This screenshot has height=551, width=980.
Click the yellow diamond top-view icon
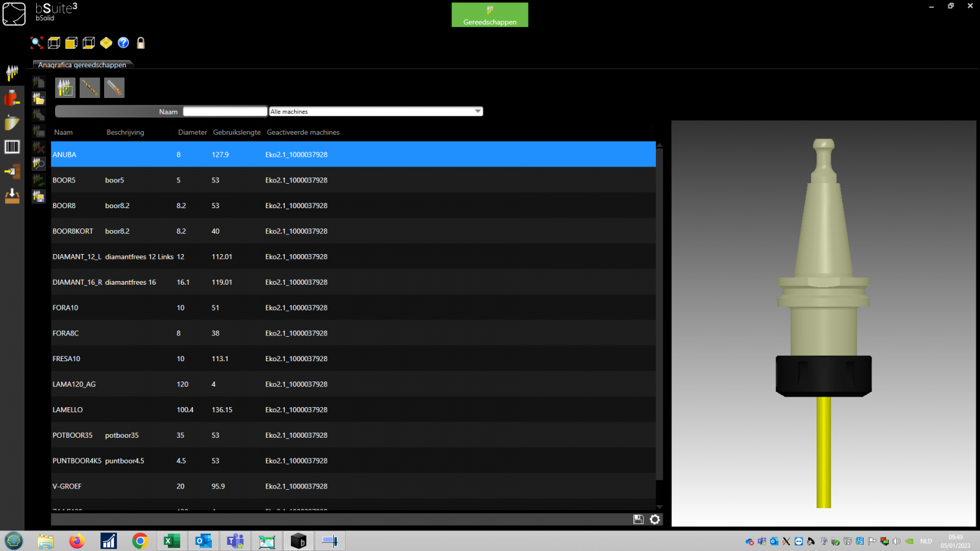106,43
